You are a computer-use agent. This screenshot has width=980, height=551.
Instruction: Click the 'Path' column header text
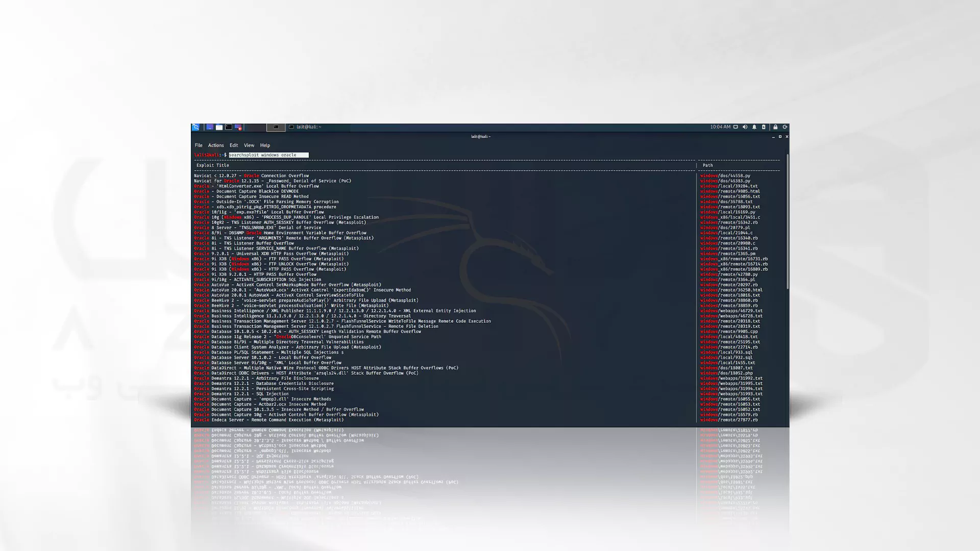[x=708, y=165]
